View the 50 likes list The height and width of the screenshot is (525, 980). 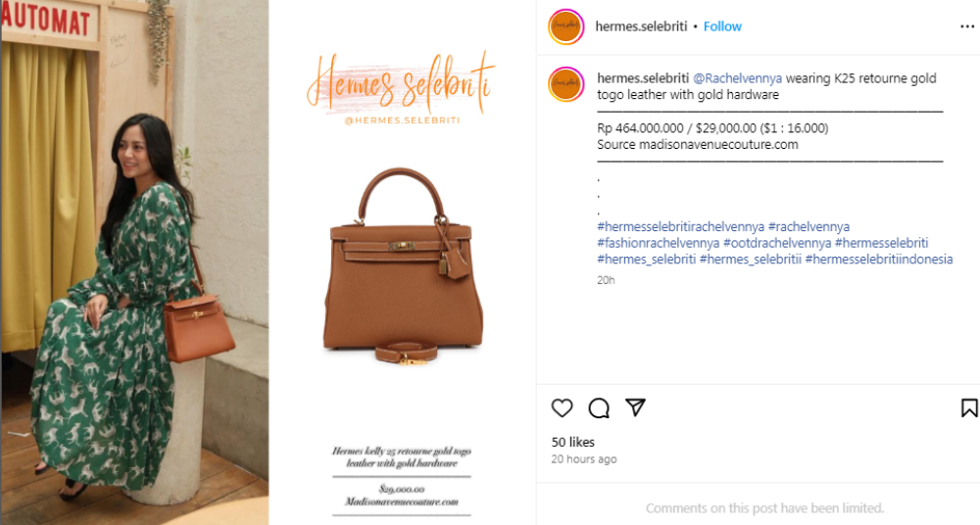click(572, 442)
